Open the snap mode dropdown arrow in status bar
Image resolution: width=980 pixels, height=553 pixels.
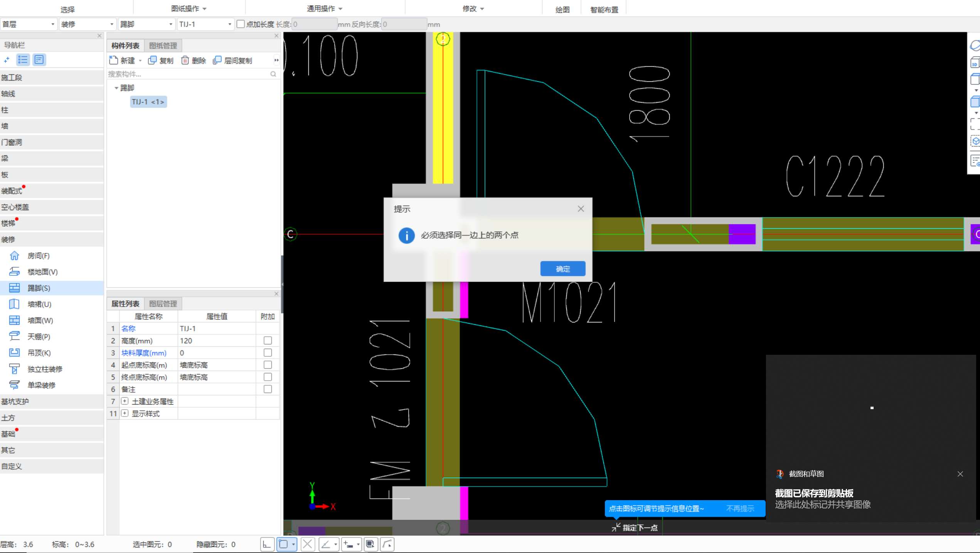coord(294,545)
